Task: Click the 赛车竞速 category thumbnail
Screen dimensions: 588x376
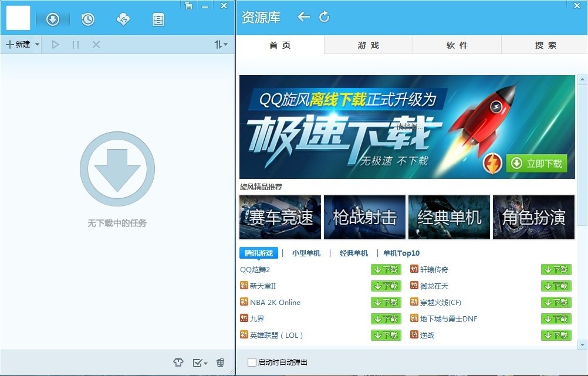Action: click(x=280, y=217)
